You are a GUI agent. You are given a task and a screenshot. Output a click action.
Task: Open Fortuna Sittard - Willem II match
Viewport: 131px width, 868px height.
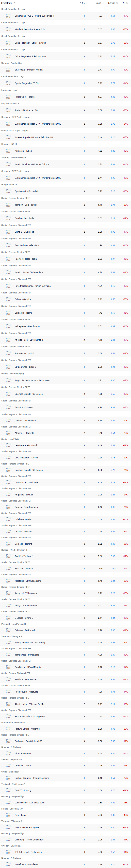(x=27, y=729)
